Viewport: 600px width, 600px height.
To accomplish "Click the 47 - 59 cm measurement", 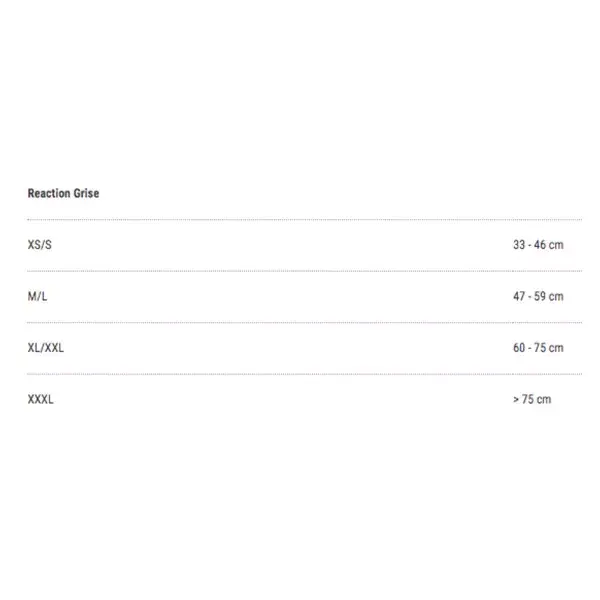I will pos(538,296).
